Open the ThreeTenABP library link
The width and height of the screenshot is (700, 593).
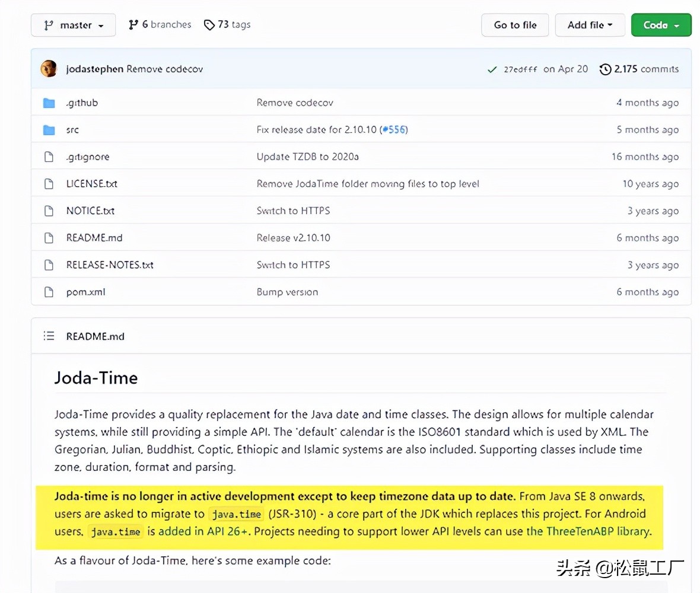point(589,531)
